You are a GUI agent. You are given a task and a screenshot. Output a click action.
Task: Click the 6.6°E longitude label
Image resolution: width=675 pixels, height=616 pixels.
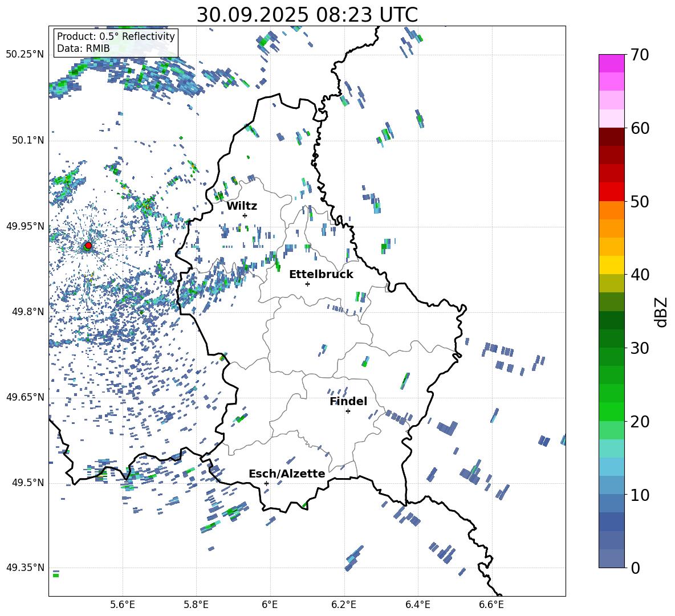point(491,605)
